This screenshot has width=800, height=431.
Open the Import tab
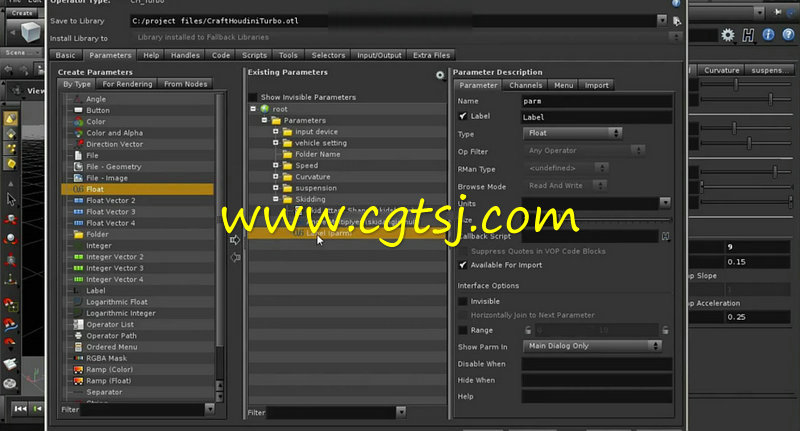(596, 85)
